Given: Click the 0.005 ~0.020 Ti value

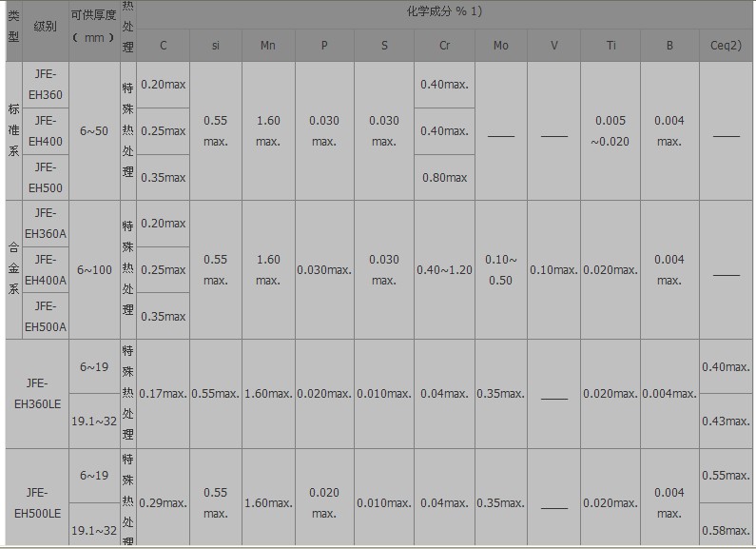Looking at the screenshot, I should (x=611, y=130).
